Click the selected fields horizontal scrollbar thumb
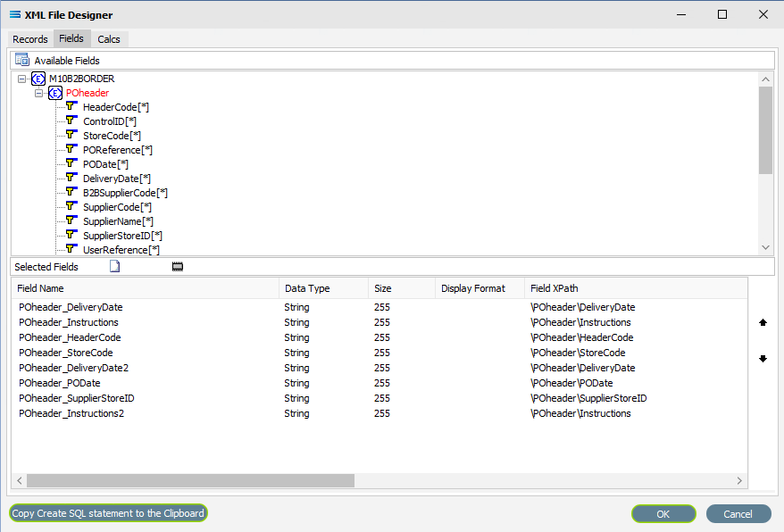The height and width of the screenshot is (532, 784). [x=190, y=480]
